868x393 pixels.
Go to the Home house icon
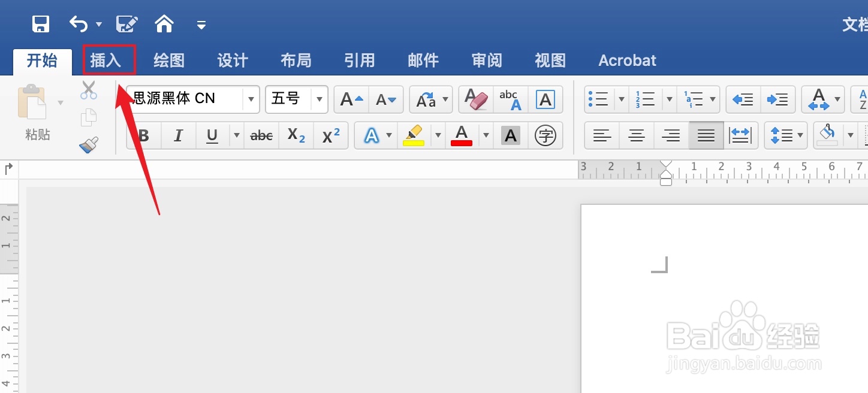tap(164, 23)
